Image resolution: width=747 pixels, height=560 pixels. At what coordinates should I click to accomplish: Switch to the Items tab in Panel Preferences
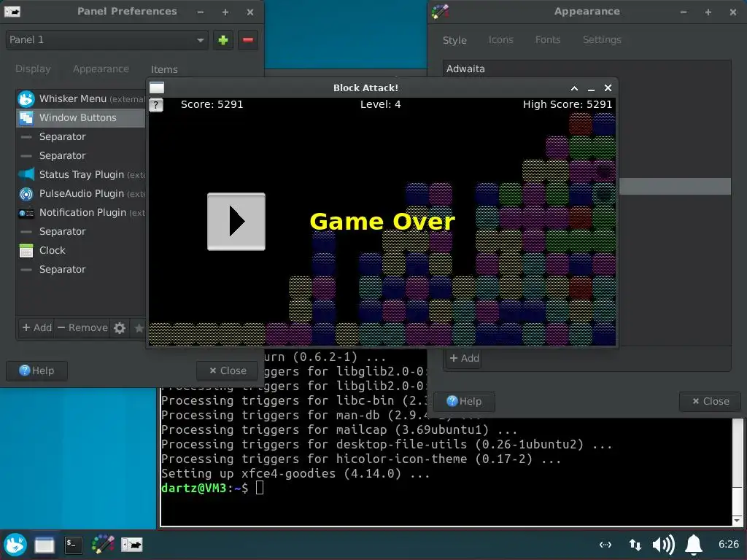pos(164,69)
